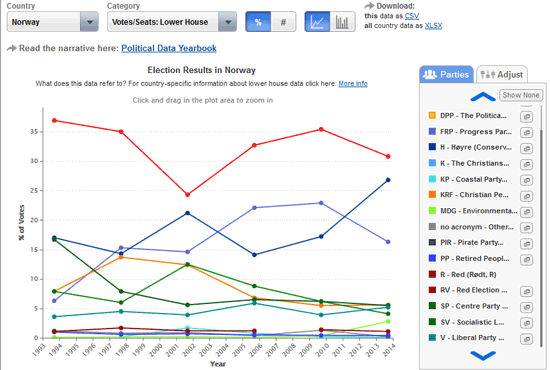Select the Parties tab

[446, 74]
